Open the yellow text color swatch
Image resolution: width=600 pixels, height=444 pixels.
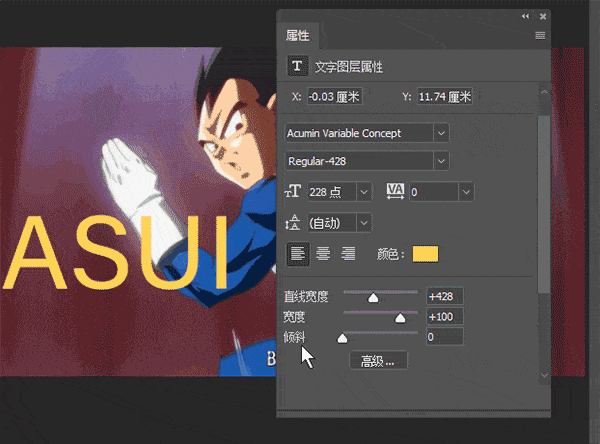coord(426,254)
